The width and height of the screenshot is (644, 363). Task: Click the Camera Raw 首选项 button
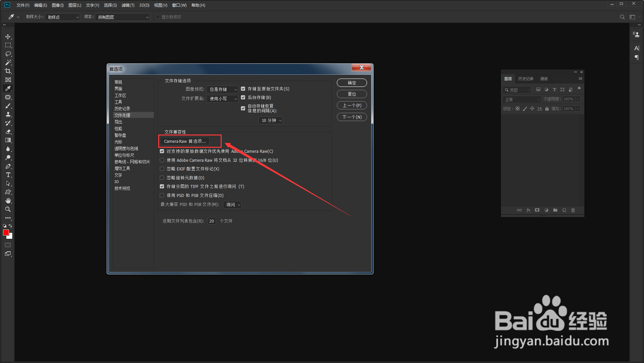[x=185, y=141]
